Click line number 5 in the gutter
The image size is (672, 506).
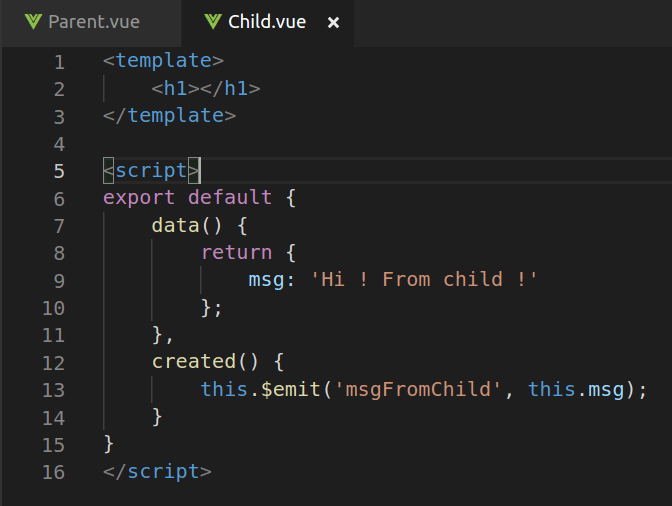pos(60,171)
